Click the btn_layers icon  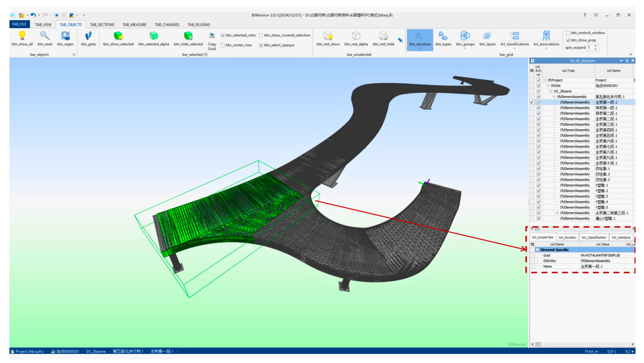(x=487, y=36)
